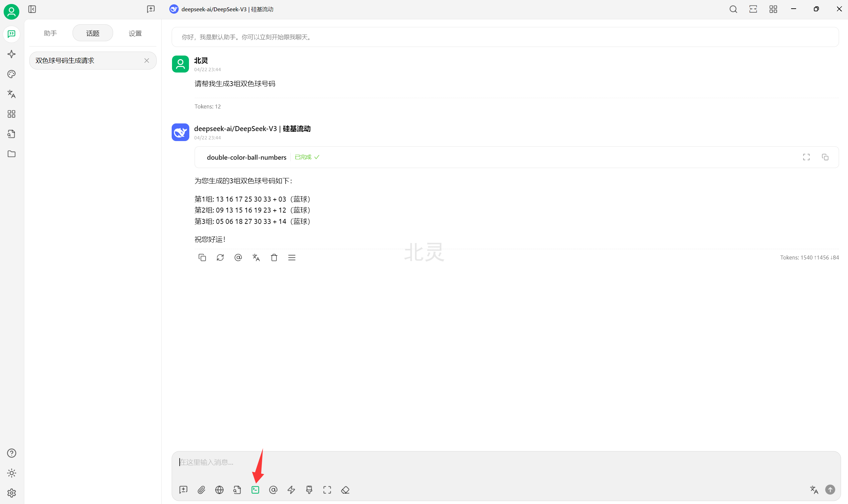
Task: Click the attachment paperclip icon
Action: pos(201,490)
